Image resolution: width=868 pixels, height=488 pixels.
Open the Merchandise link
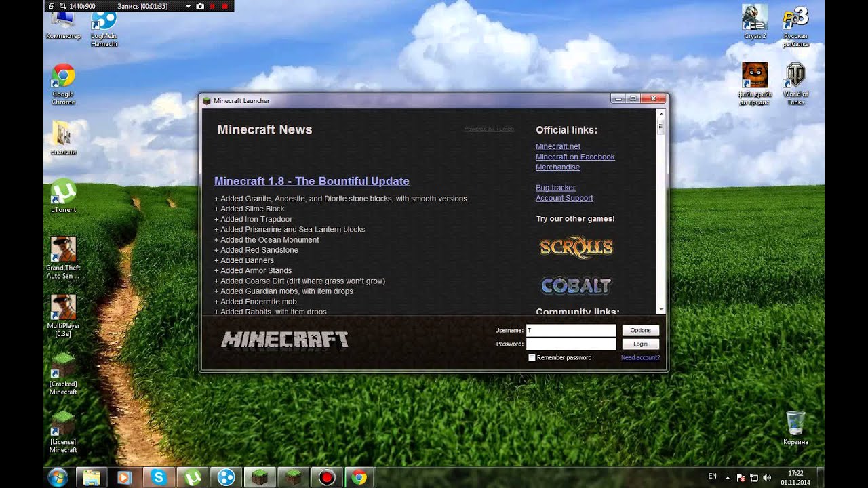[x=557, y=167]
